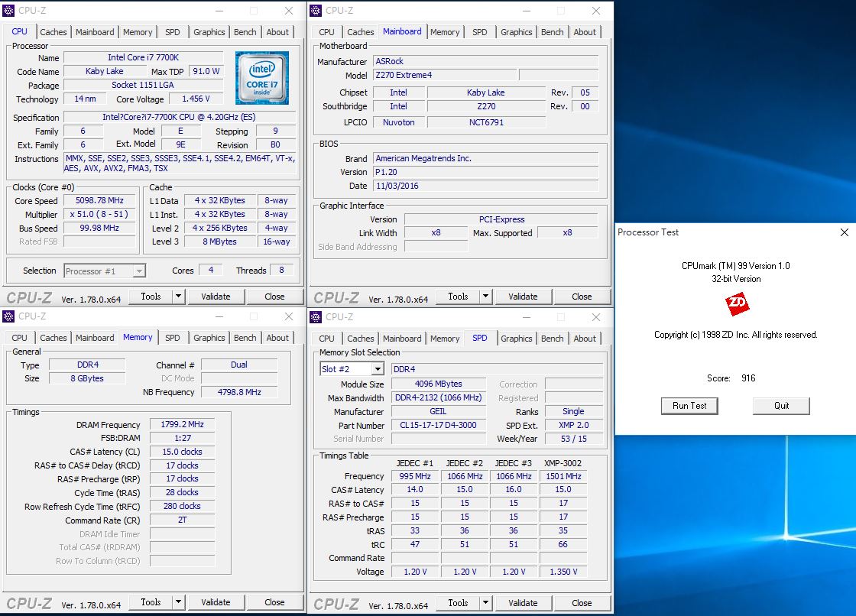Click Close button in Memory window
Image resolution: width=856 pixels, height=616 pixels.
click(274, 602)
